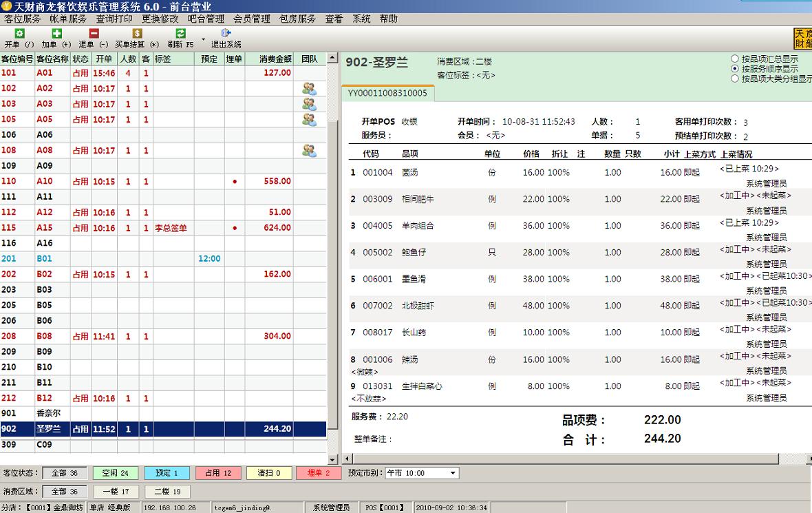Click the red 埋单 2 status button
The height and width of the screenshot is (513, 812).
coord(319,473)
